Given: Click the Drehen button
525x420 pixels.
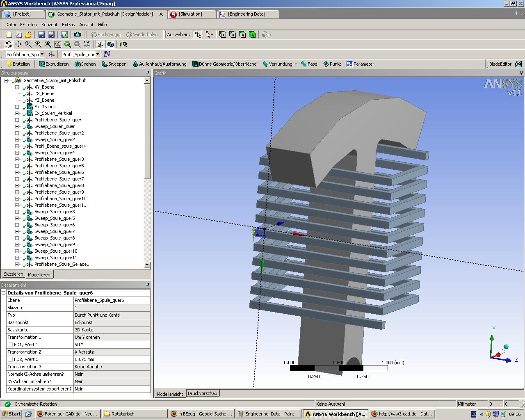Looking at the screenshot, I should coord(85,64).
